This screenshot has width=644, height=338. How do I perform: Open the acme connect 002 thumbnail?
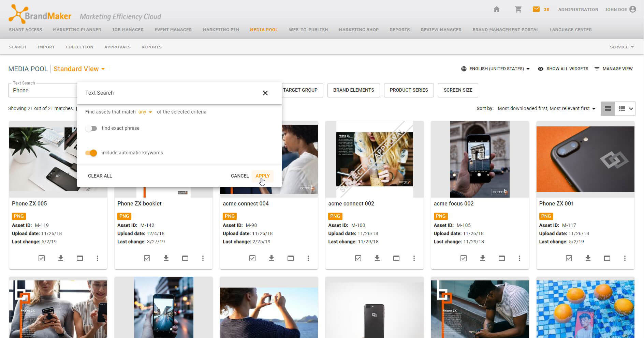[374, 159]
